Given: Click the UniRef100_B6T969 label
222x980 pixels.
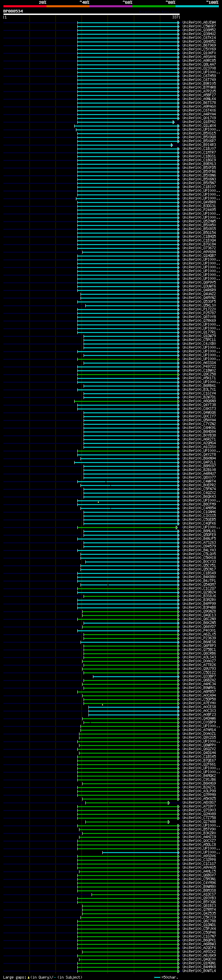Looking at the screenshot, I should point(199,45).
